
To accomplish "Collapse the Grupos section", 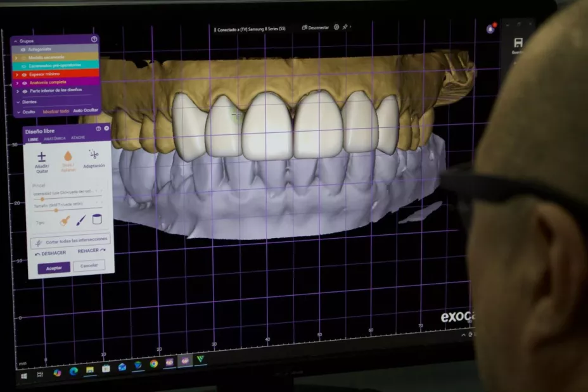I will [x=15, y=41].
